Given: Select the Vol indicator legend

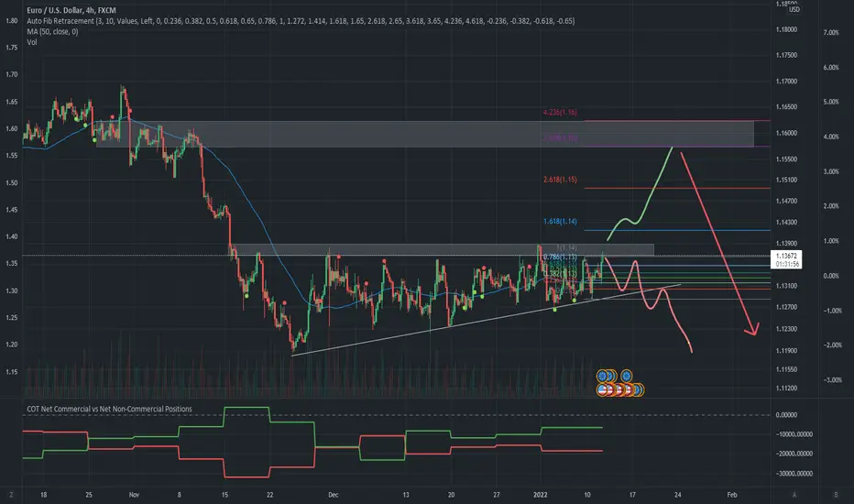Looking at the screenshot, I should 32,42.
